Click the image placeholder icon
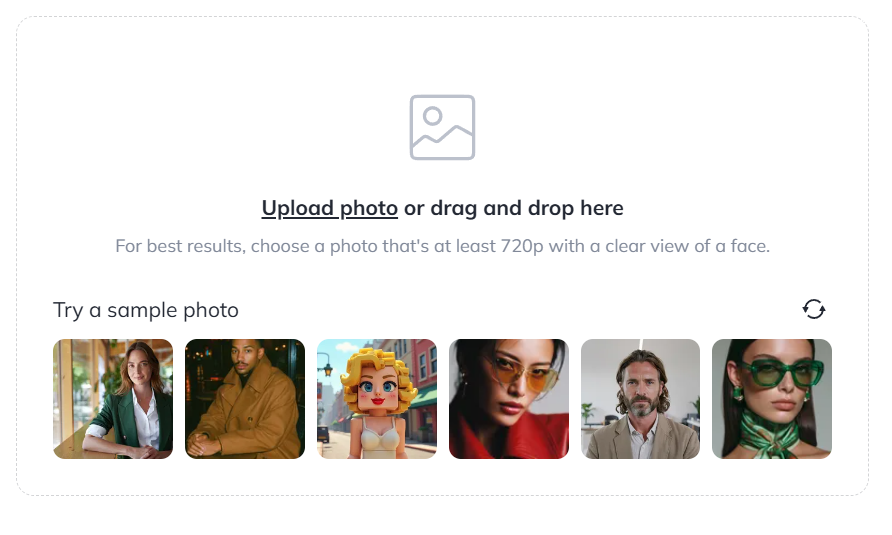This screenshot has width=892, height=535. (442, 127)
